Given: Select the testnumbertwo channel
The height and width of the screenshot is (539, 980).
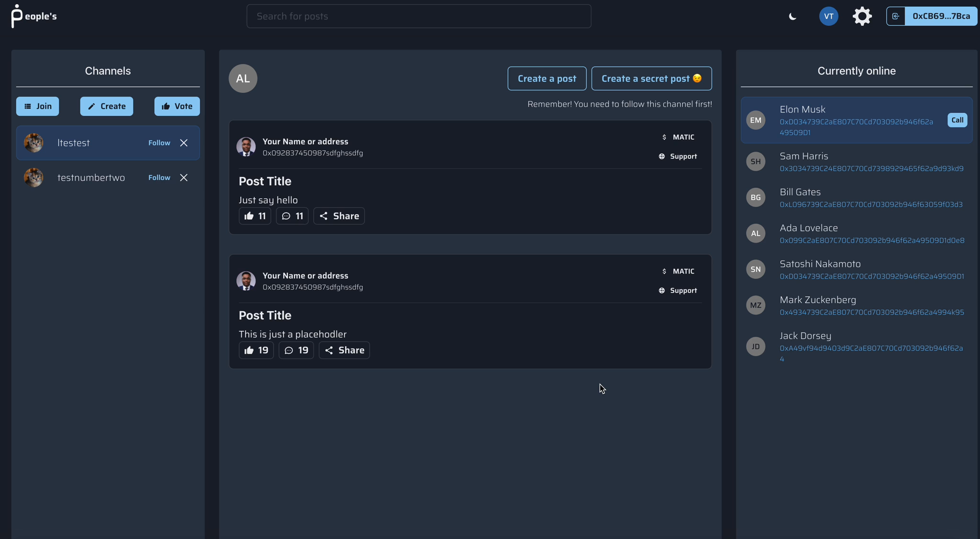Looking at the screenshot, I should coord(108,178).
